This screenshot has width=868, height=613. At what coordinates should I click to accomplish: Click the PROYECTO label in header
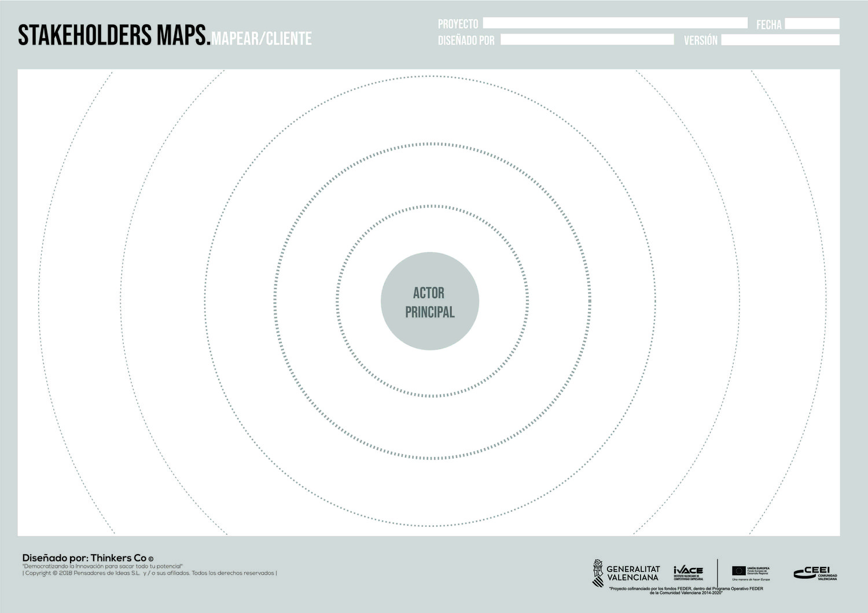pos(458,24)
